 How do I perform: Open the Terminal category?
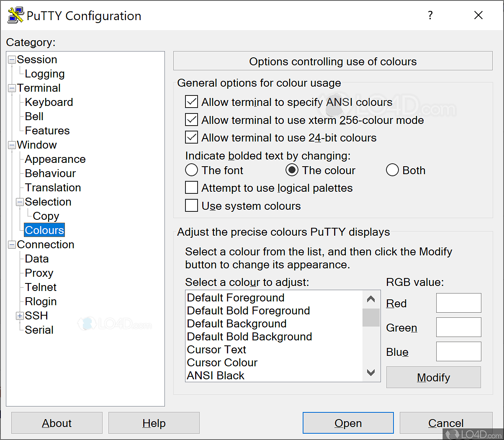pos(39,88)
